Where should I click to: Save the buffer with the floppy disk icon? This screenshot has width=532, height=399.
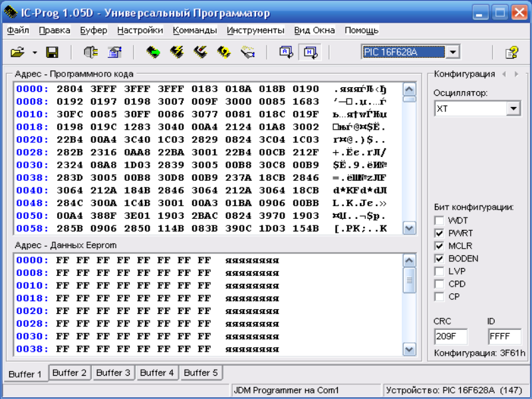(x=53, y=53)
